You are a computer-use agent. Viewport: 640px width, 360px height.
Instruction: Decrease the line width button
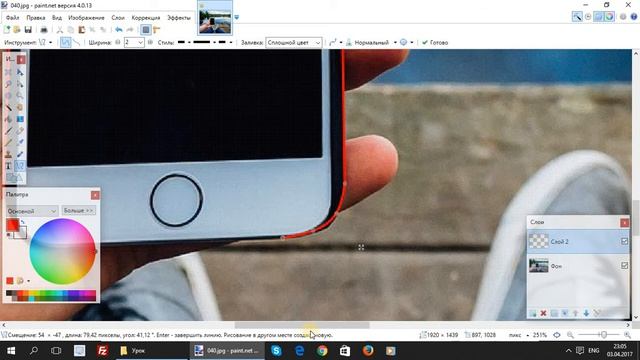coord(118,42)
